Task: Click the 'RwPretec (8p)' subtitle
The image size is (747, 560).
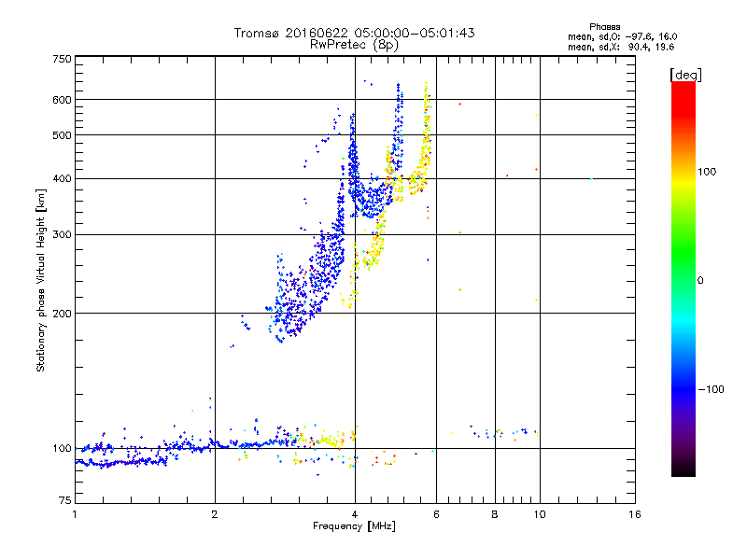Action: pos(354,45)
